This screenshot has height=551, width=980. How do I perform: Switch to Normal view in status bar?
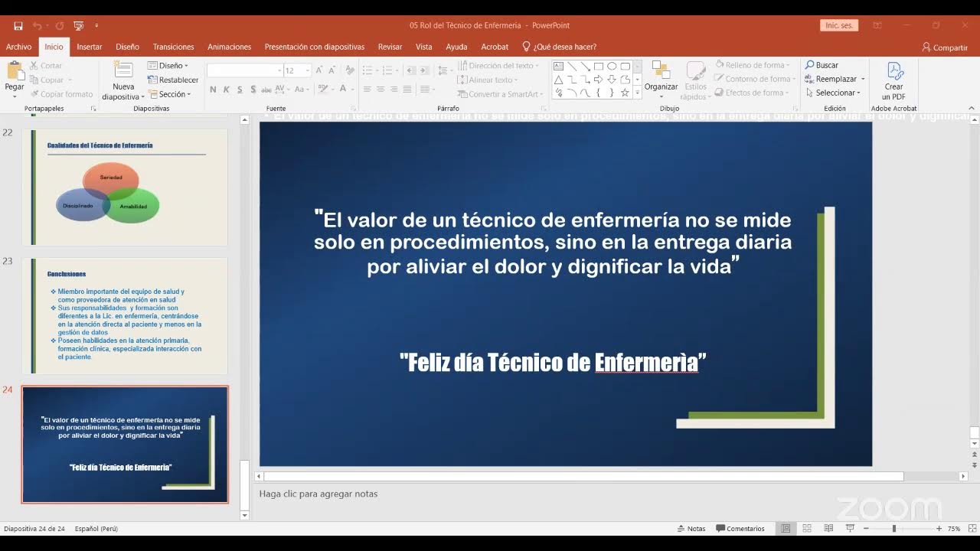[786, 528]
